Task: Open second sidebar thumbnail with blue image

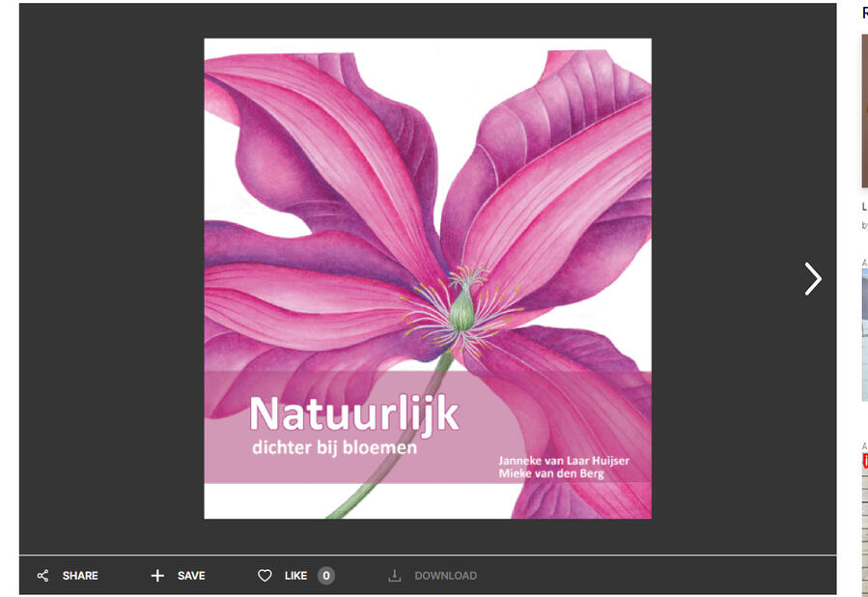Action: click(864, 333)
